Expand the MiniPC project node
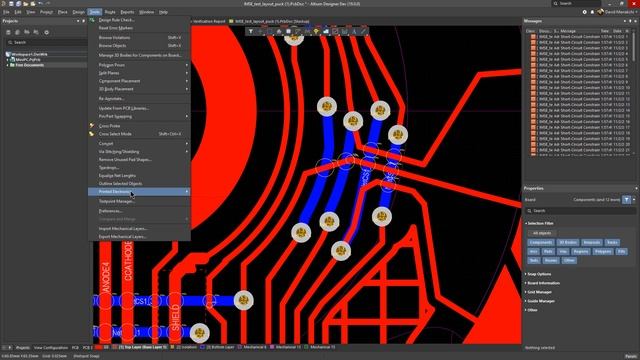640x360 pixels. 8,60
